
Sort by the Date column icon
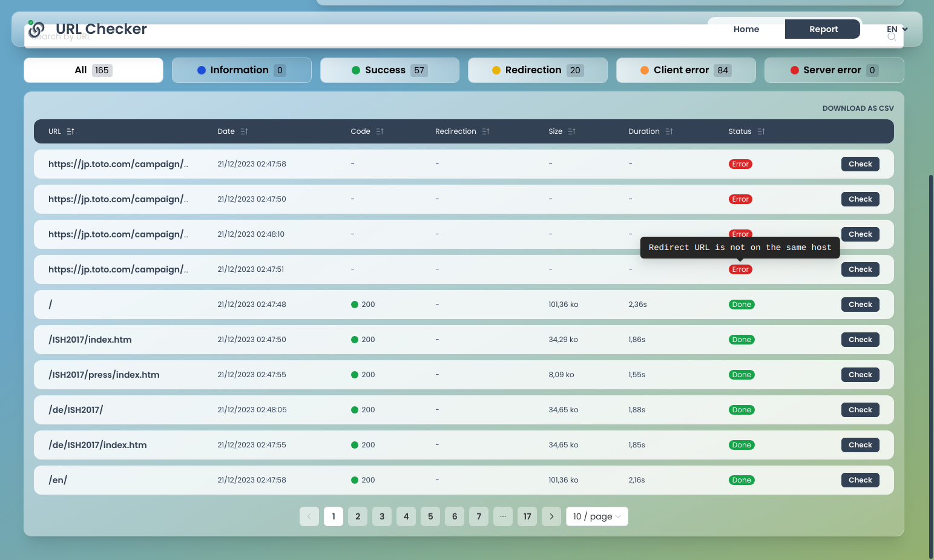[244, 131]
